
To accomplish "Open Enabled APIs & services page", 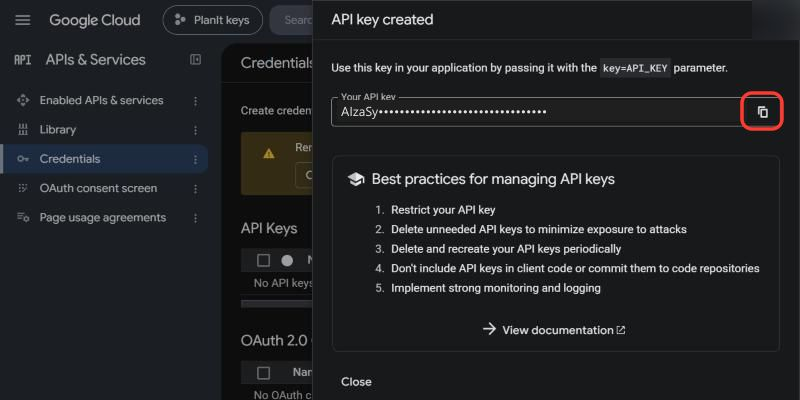I will pyautogui.click(x=102, y=101).
